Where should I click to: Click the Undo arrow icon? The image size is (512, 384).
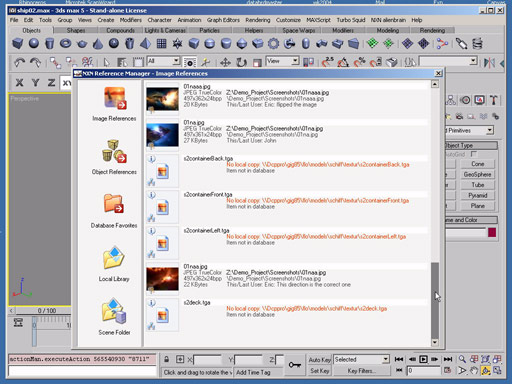point(19,62)
